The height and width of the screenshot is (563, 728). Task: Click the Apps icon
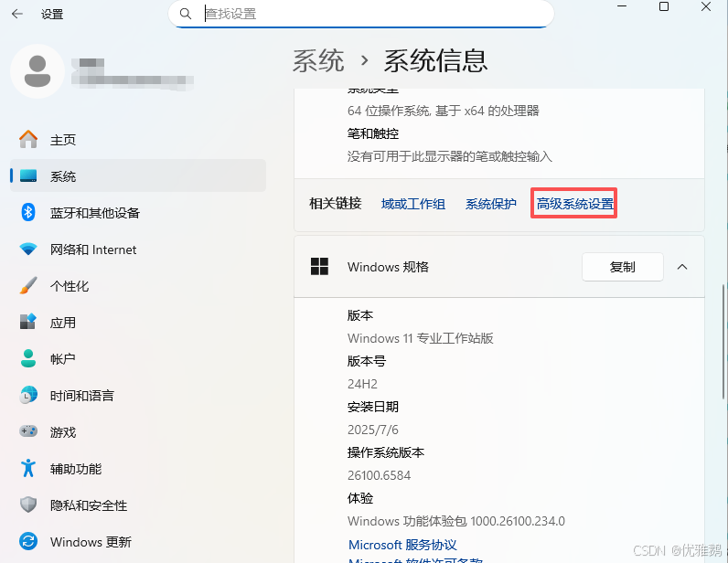[x=28, y=322]
